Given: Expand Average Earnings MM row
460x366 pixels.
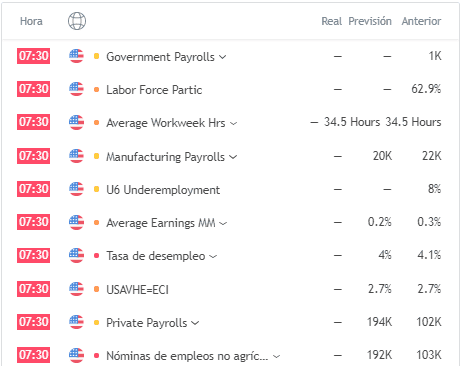Looking at the screenshot, I should tap(223, 223).
